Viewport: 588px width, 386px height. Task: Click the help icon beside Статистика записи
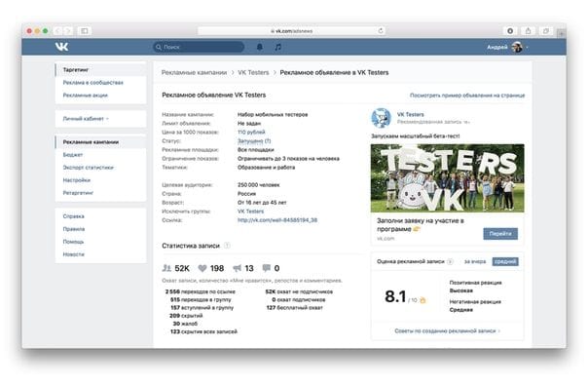point(227,246)
